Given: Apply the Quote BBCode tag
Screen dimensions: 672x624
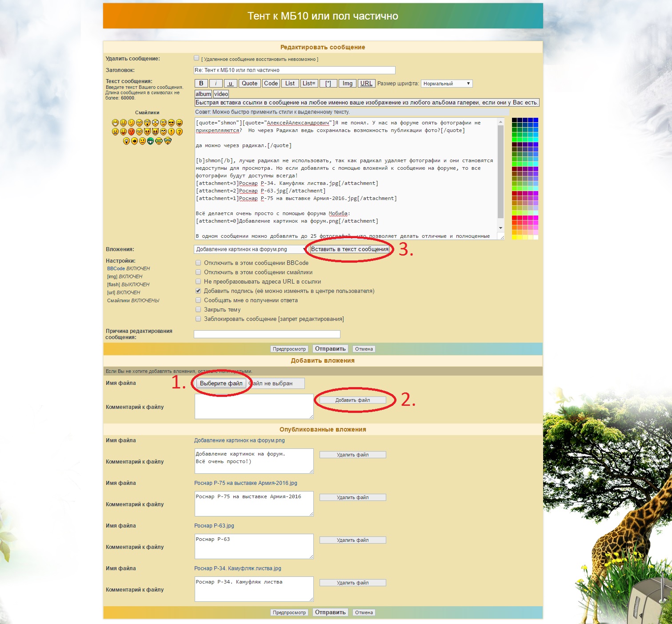Looking at the screenshot, I should point(249,84).
